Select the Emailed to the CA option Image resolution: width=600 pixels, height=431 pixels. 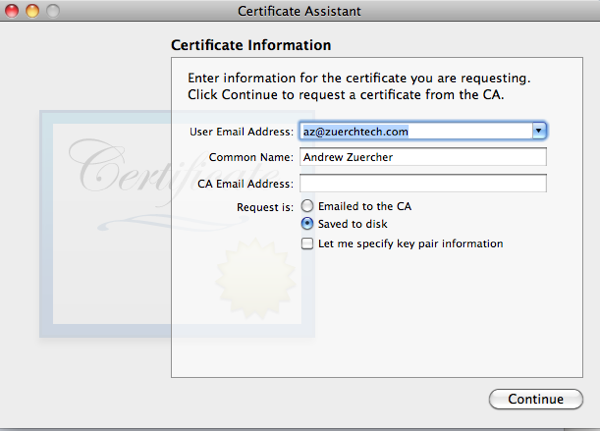(x=307, y=206)
